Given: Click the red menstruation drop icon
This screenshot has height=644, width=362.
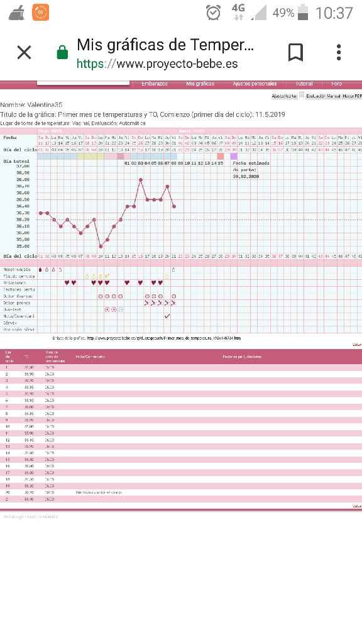Looking at the screenshot, I should tap(40, 270).
